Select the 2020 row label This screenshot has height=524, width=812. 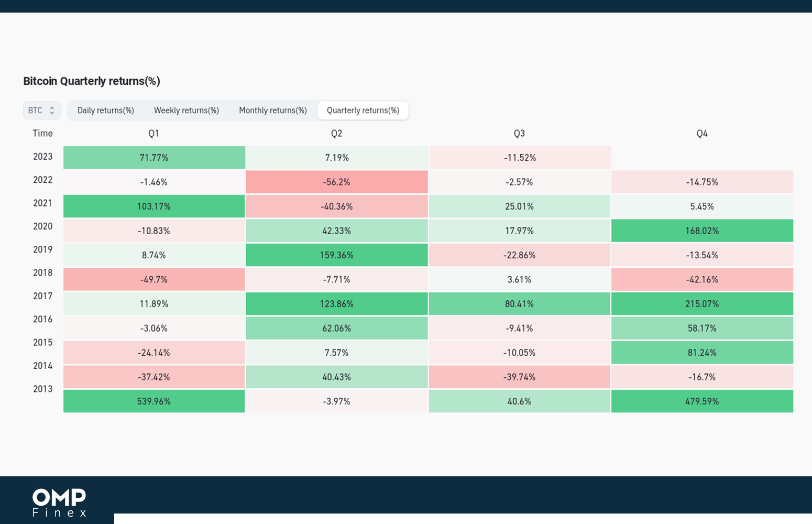coord(43,226)
